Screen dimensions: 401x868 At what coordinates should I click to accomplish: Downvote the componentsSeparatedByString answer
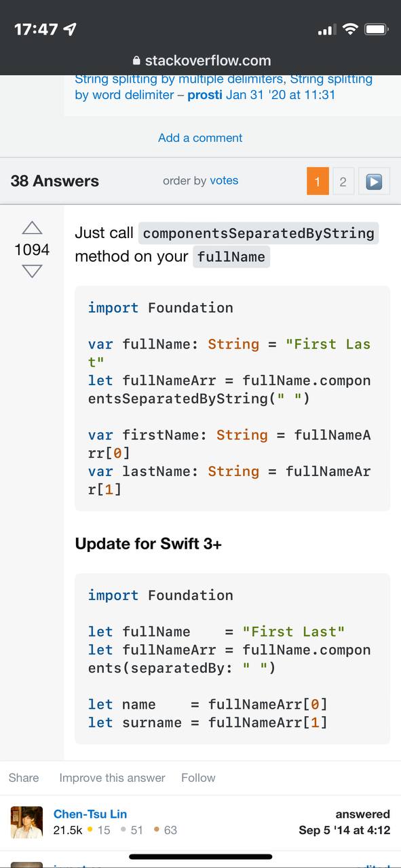tap(32, 271)
